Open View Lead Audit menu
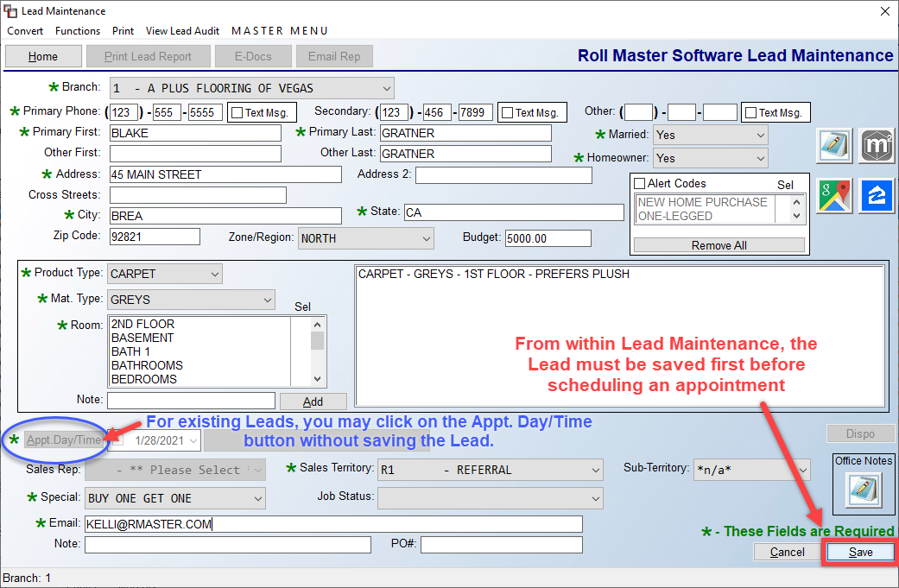This screenshot has height=588, width=899. [182, 31]
